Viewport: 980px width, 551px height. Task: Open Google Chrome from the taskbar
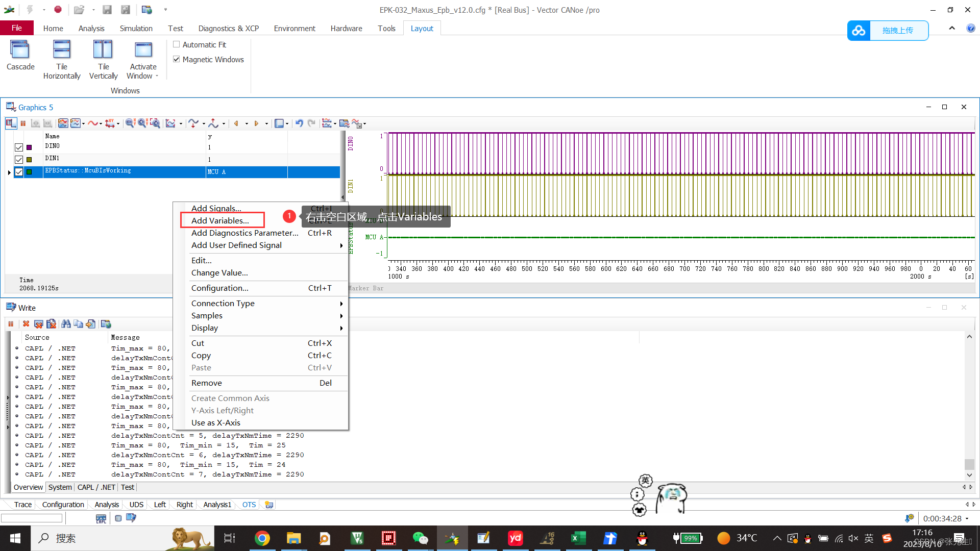pyautogui.click(x=262, y=538)
